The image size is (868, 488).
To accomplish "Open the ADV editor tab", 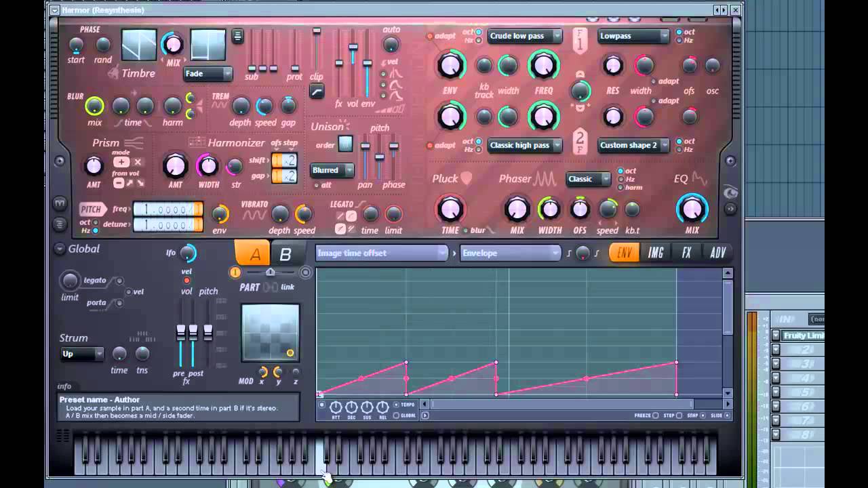I will pyautogui.click(x=717, y=253).
